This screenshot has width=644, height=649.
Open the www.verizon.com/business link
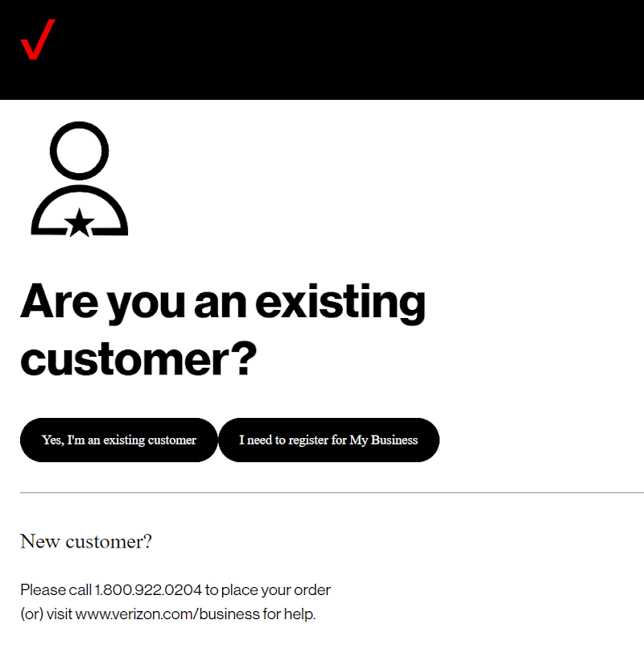pyautogui.click(x=167, y=614)
